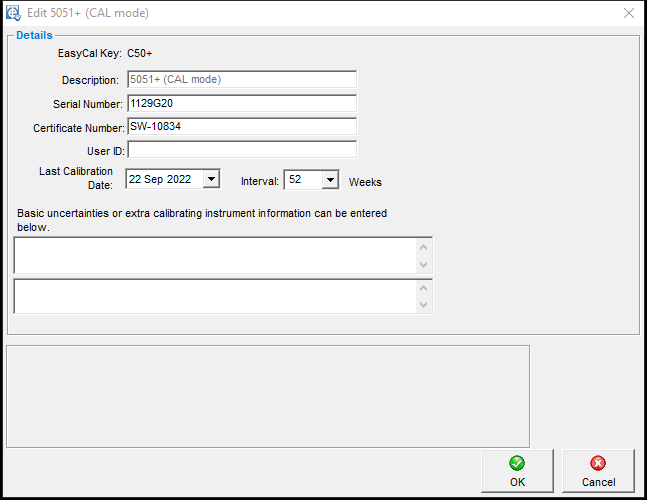Click the Description text field
Screen dimensions: 647x500
[x=241, y=79]
